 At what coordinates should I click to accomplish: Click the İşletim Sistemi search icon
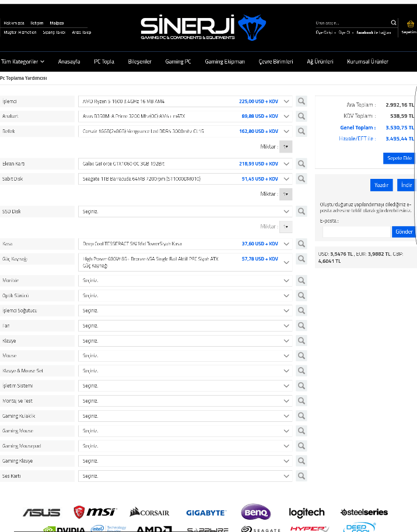pyautogui.click(x=301, y=386)
